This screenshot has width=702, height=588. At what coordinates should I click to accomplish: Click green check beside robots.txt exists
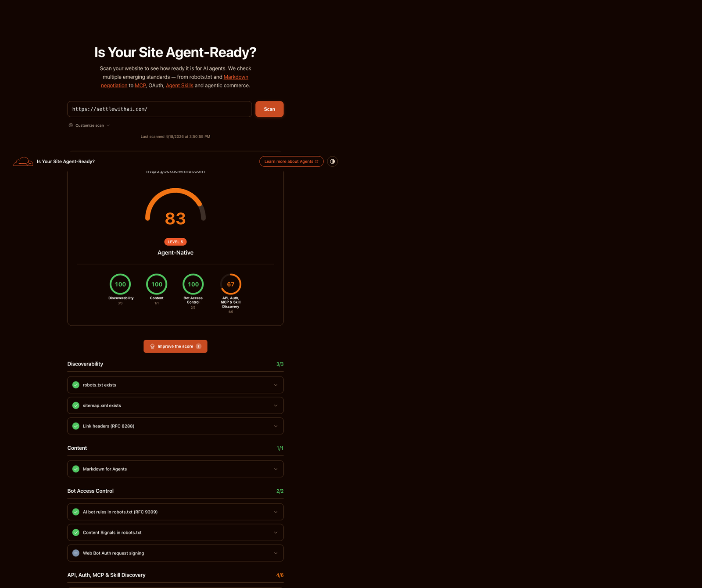75,385
